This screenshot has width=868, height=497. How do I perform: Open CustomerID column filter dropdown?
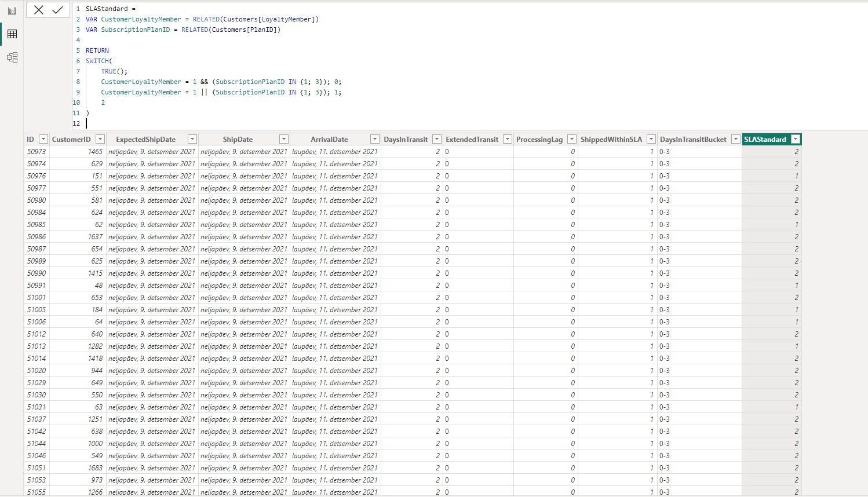100,139
